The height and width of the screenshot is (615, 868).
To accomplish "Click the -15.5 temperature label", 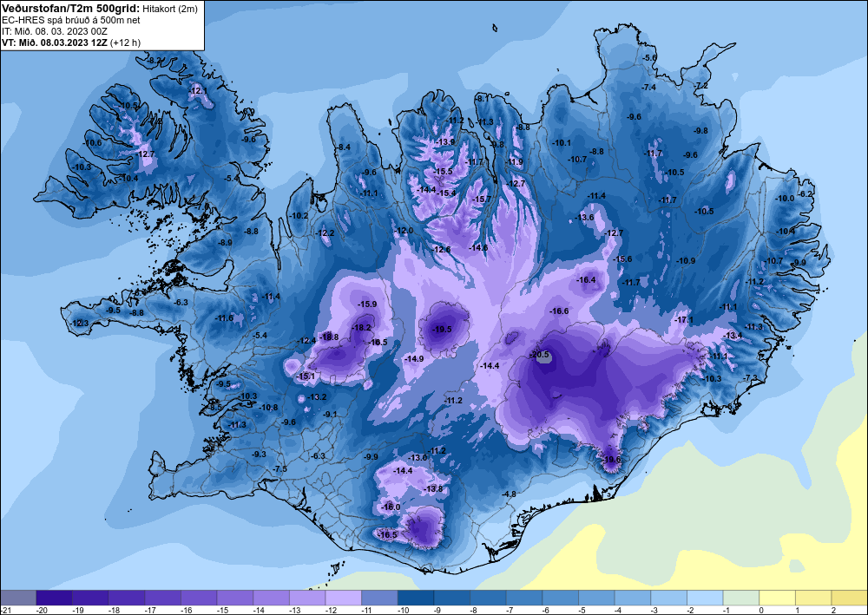I will [x=444, y=172].
